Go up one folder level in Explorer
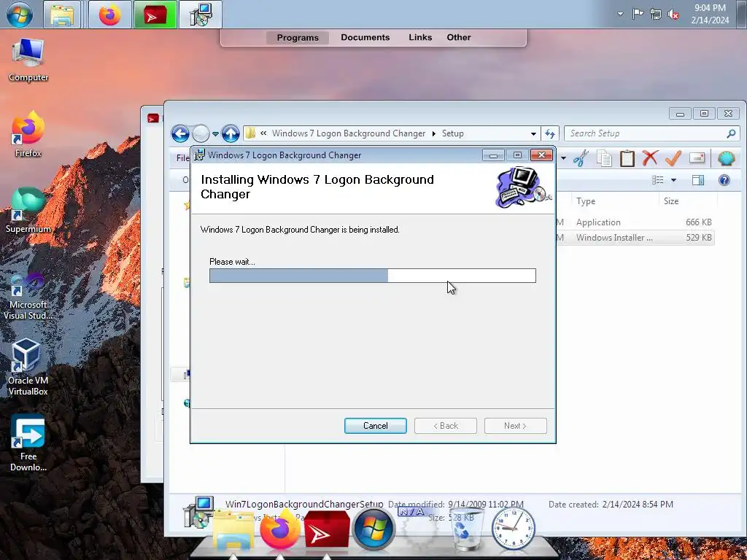The height and width of the screenshot is (560, 747). [x=231, y=134]
